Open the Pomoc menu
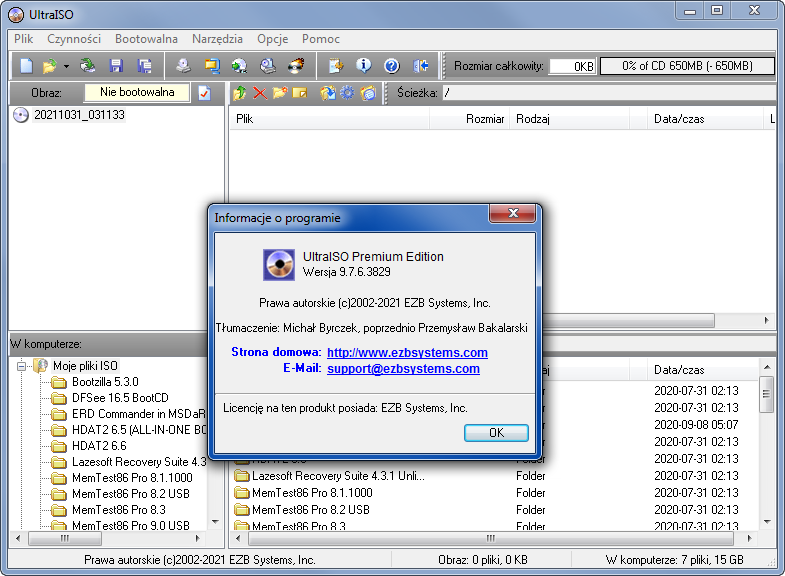This screenshot has height=576, width=785. point(320,39)
